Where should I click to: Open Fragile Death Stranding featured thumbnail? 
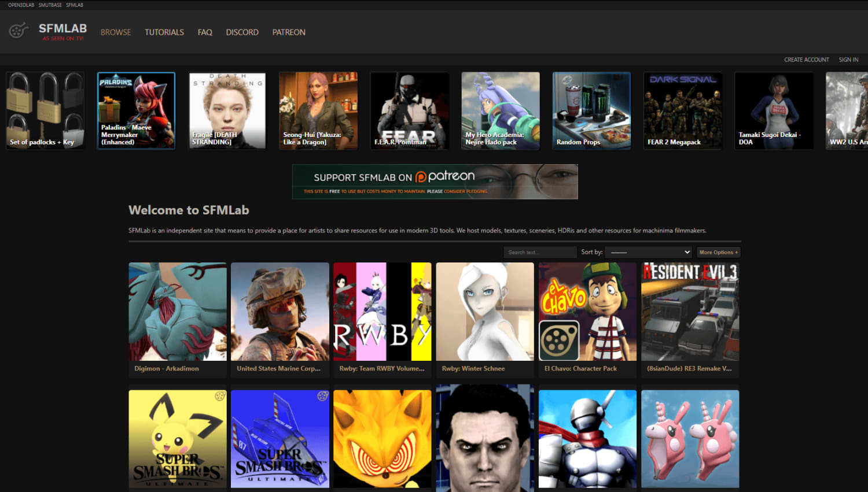coord(227,111)
